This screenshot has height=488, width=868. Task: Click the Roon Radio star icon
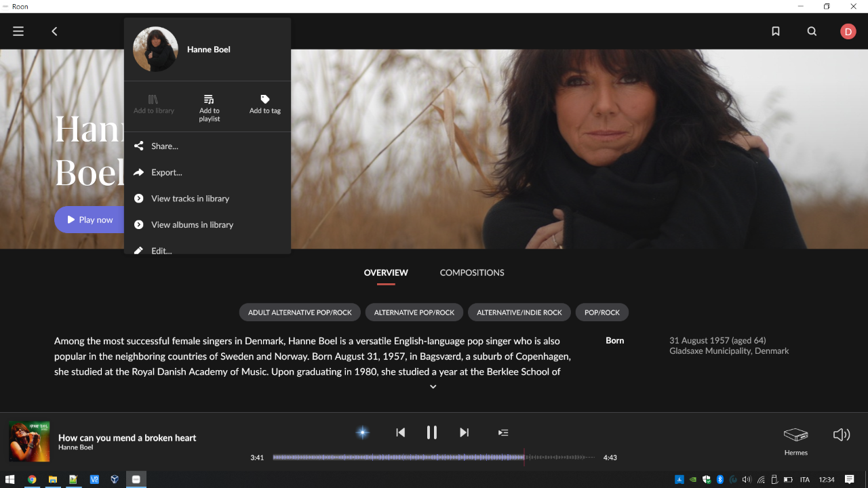click(363, 432)
